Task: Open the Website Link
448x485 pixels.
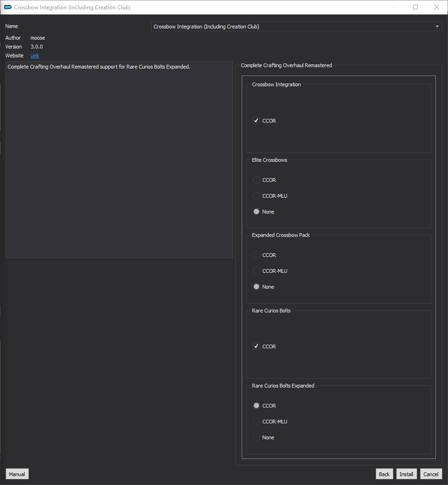Action: point(35,55)
